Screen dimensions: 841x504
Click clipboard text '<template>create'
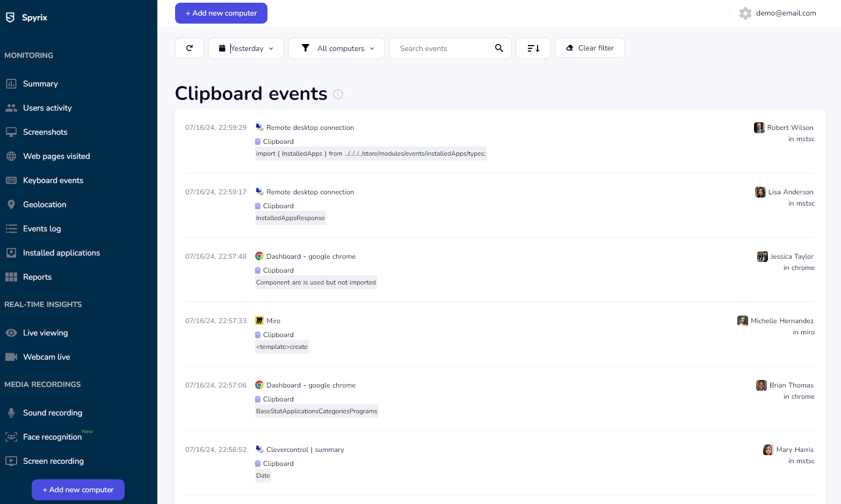point(282,347)
